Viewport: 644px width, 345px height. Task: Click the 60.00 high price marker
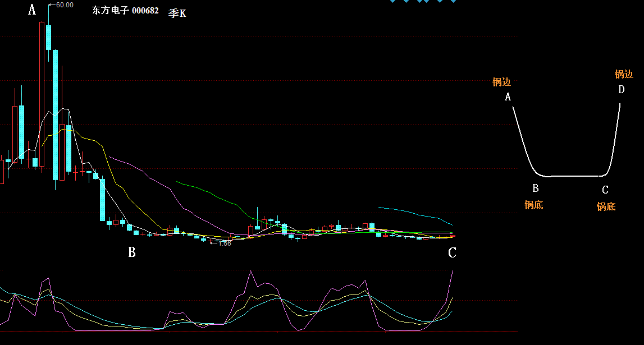pos(64,5)
